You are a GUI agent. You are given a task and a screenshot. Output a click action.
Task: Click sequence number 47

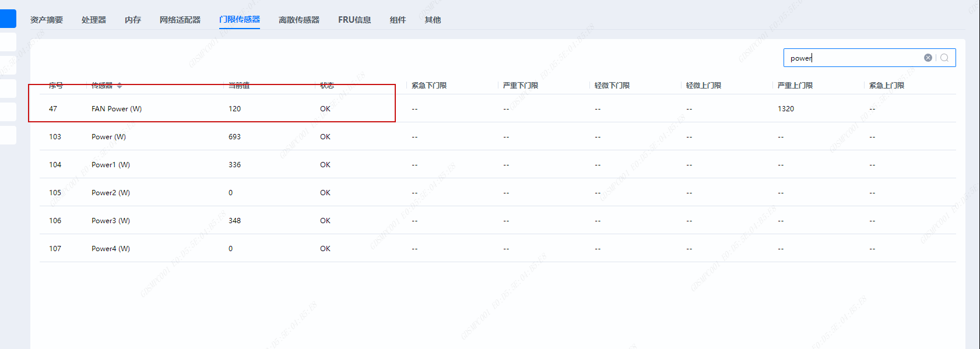pos(53,109)
